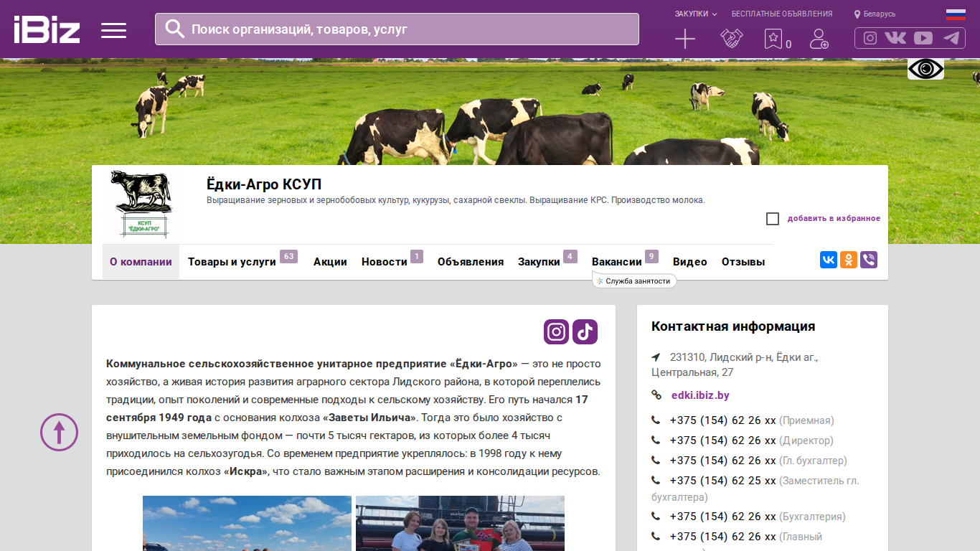The height and width of the screenshot is (551, 980).
Task: Share company page via Viber
Action: click(869, 260)
